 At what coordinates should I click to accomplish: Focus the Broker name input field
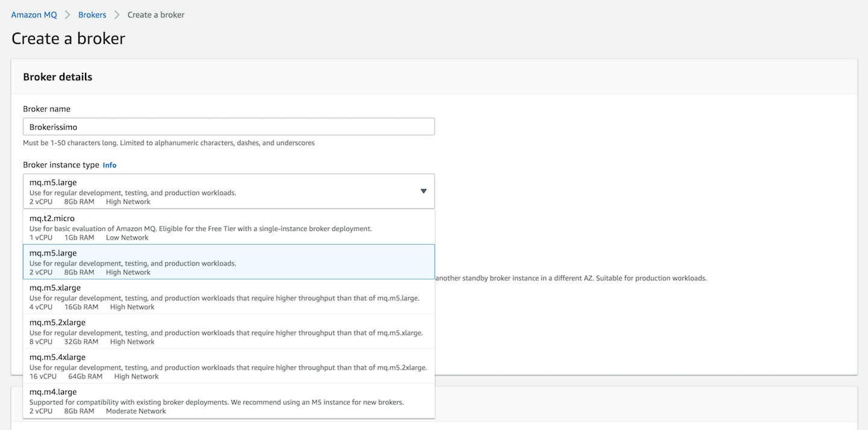pyautogui.click(x=228, y=127)
